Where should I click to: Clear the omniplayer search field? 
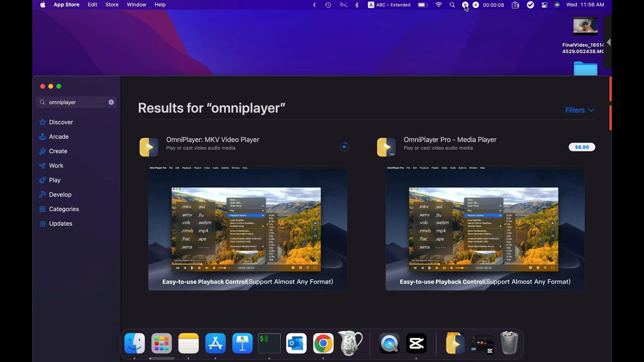[111, 102]
